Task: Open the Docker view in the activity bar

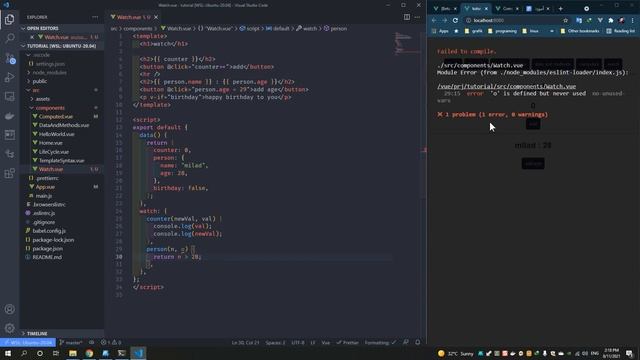Action: coord(9,116)
